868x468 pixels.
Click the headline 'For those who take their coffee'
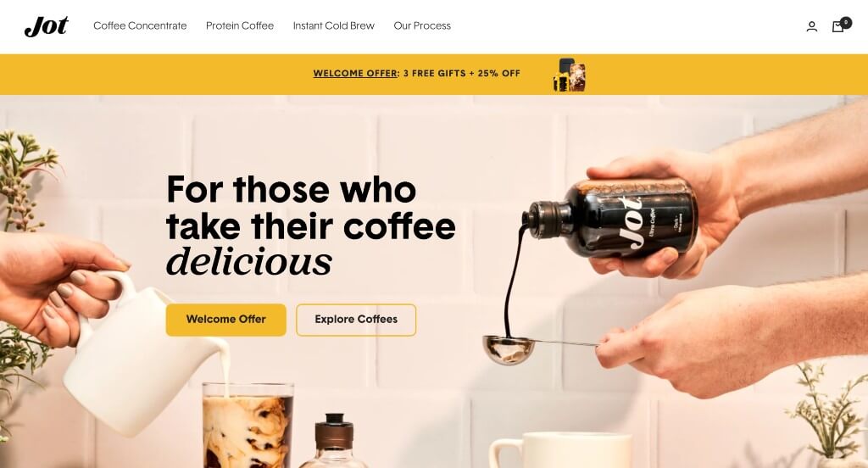(x=310, y=208)
